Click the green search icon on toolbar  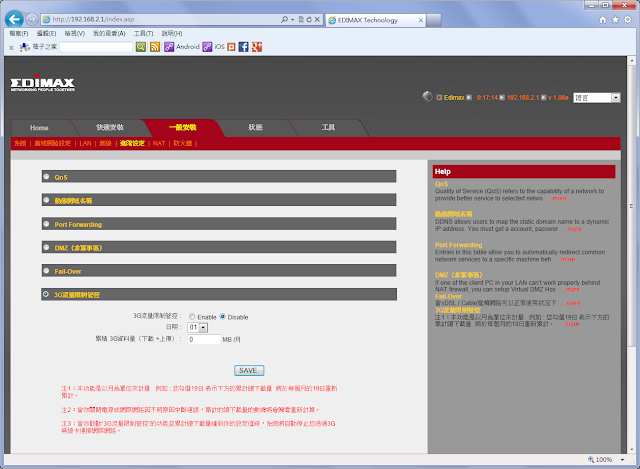point(141,47)
